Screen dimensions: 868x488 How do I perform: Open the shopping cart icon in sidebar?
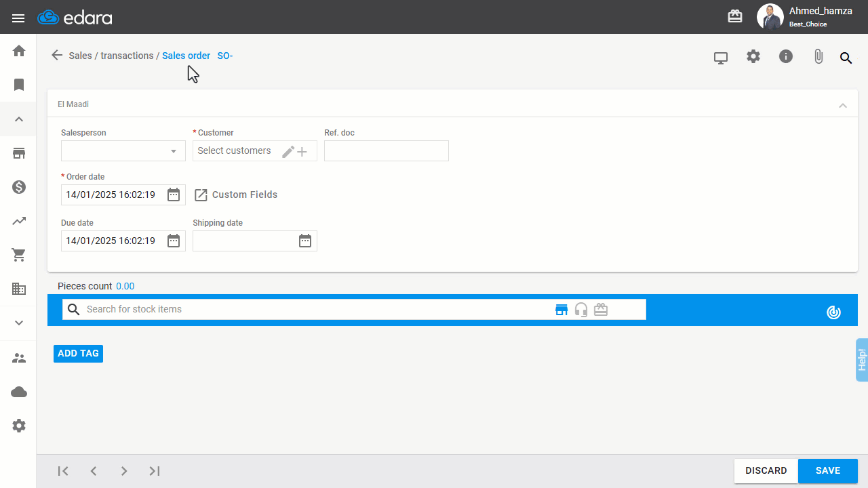[x=19, y=255]
